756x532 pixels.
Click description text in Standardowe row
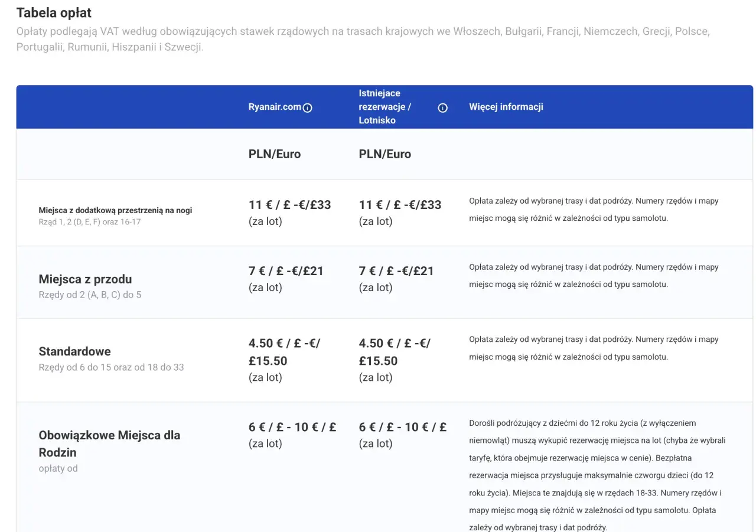(x=594, y=348)
